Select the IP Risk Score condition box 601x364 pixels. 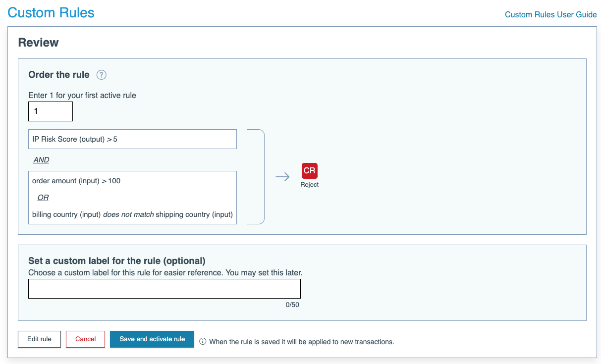(x=132, y=139)
